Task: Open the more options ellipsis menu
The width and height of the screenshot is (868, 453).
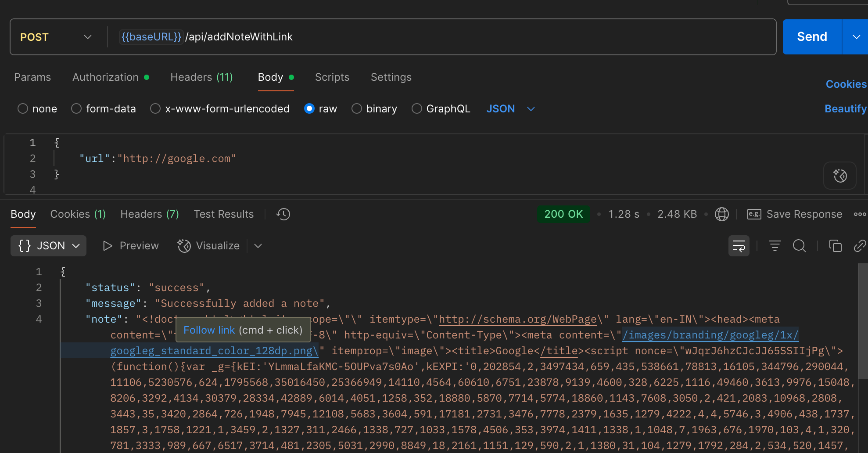Action: 860,214
